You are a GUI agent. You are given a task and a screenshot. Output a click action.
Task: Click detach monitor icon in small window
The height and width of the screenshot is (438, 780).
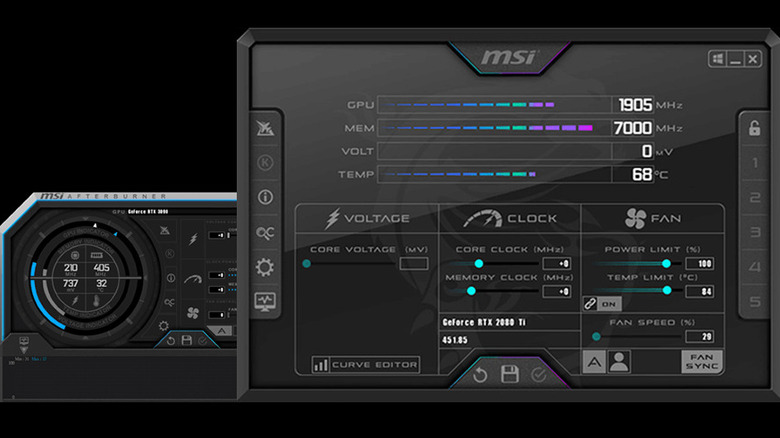click(x=24, y=343)
